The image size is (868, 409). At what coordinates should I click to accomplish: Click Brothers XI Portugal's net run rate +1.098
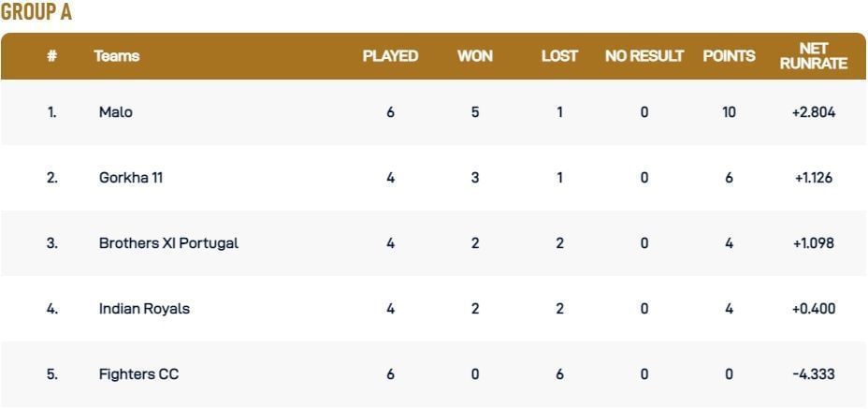tap(813, 243)
